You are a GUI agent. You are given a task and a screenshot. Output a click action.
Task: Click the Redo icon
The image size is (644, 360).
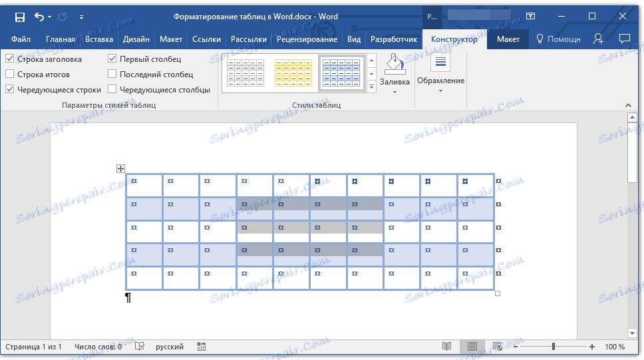[x=63, y=17]
